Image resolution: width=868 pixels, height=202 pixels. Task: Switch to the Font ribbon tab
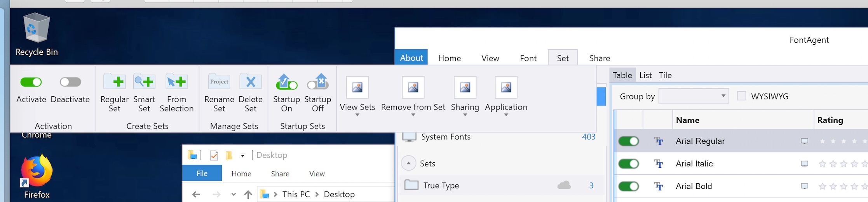(x=528, y=58)
